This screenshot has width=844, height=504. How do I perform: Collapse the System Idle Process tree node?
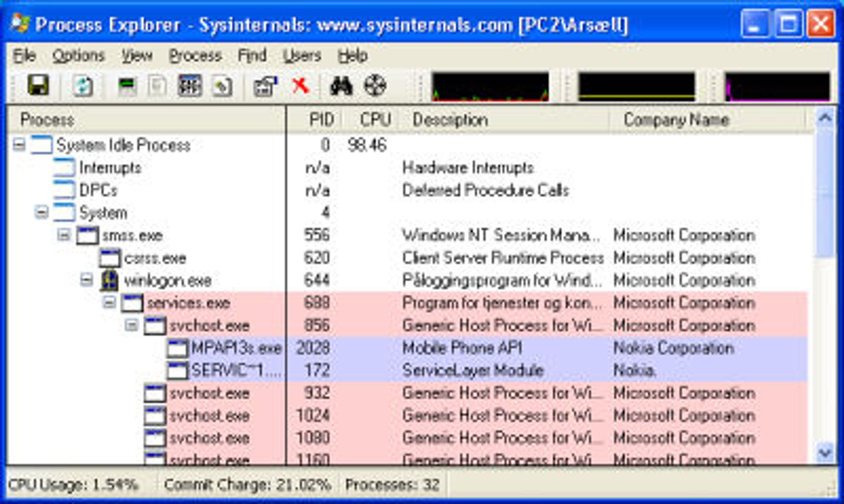click(19, 145)
